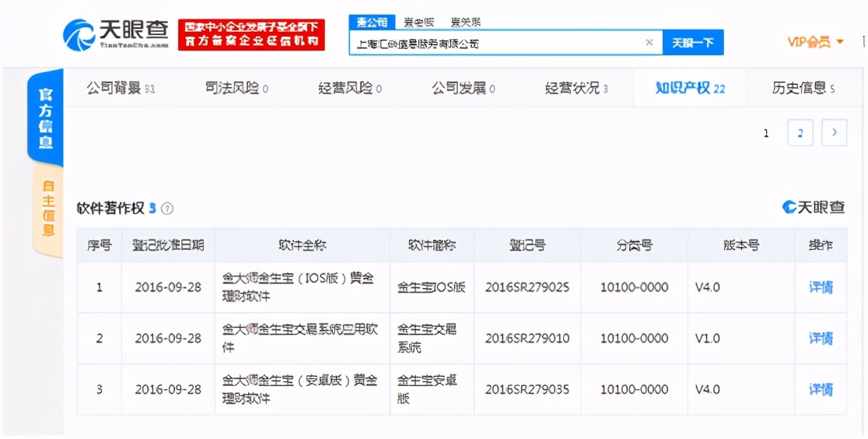
Task: Select page 1 in pagination
Action: 766,133
